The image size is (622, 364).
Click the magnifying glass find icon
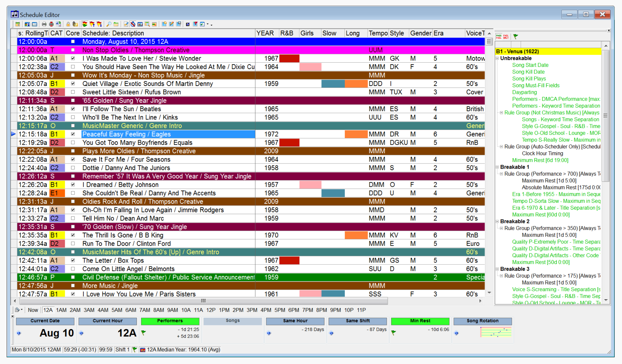109,24
